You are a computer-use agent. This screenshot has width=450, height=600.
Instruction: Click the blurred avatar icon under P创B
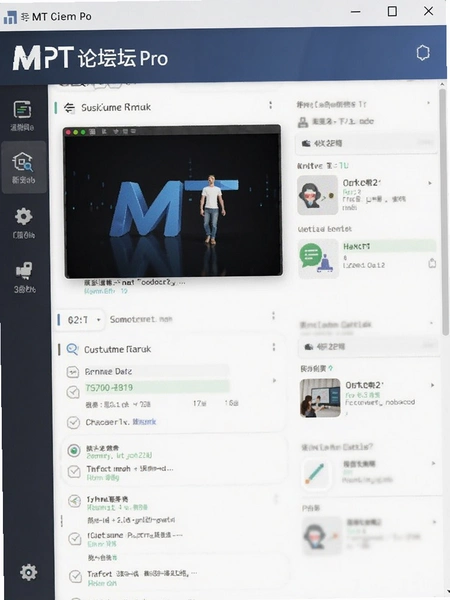coord(321,536)
